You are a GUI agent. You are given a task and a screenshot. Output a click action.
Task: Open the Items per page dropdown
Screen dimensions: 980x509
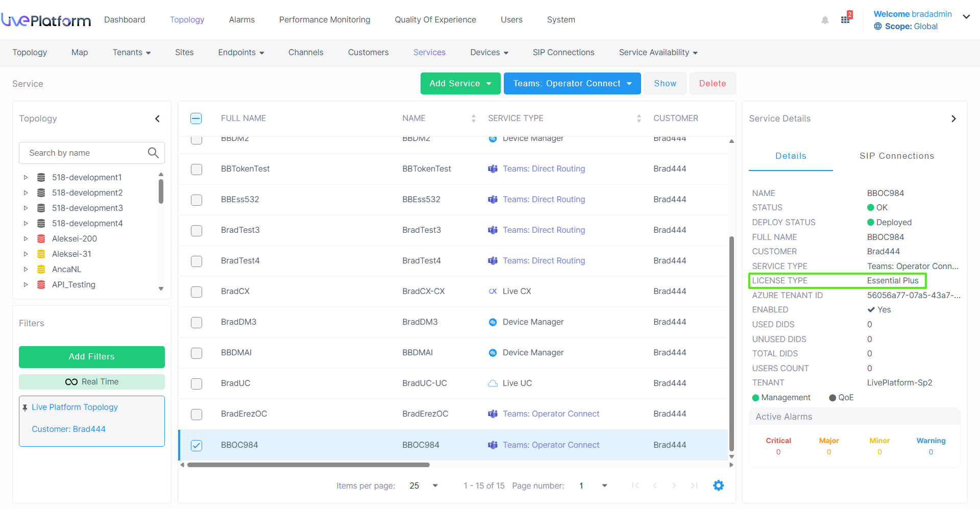(434, 486)
